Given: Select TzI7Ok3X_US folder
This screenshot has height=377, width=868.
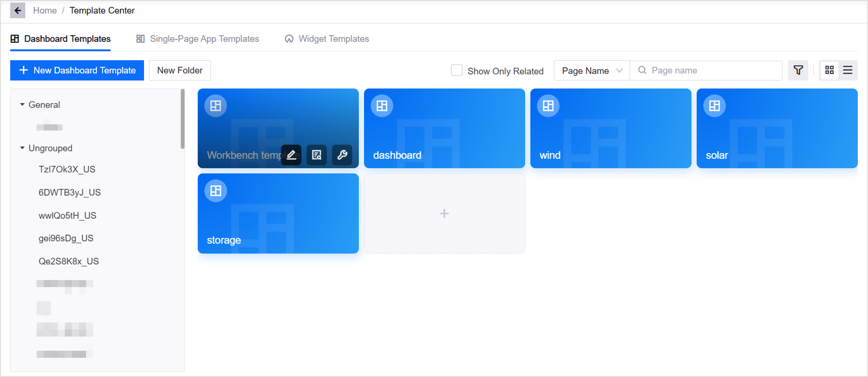Looking at the screenshot, I should tap(67, 169).
